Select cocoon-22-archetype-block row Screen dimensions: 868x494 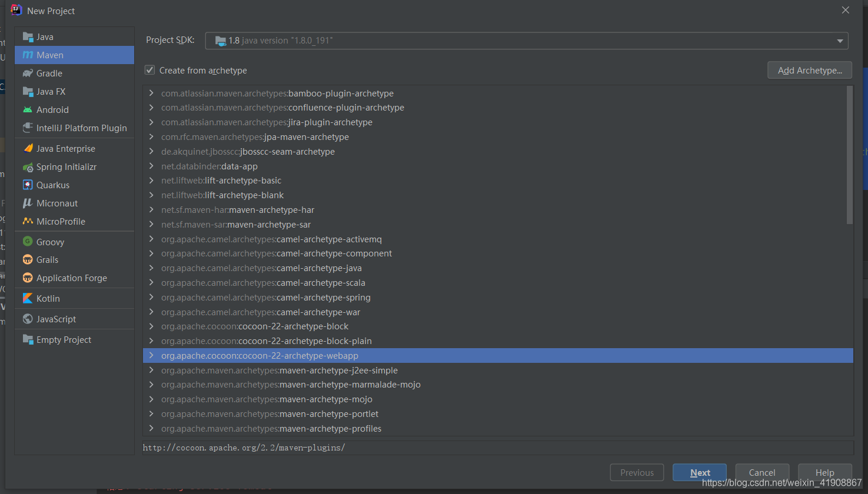coord(498,326)
